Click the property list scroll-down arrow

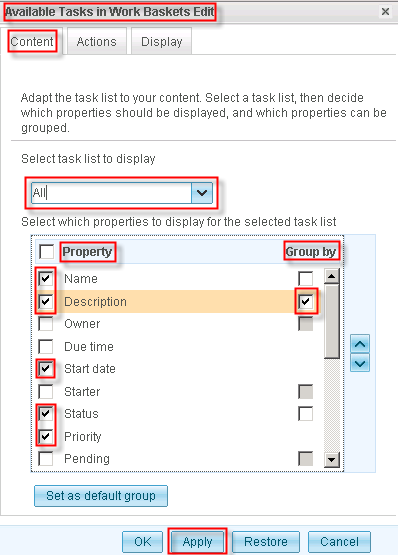(332, 460)
